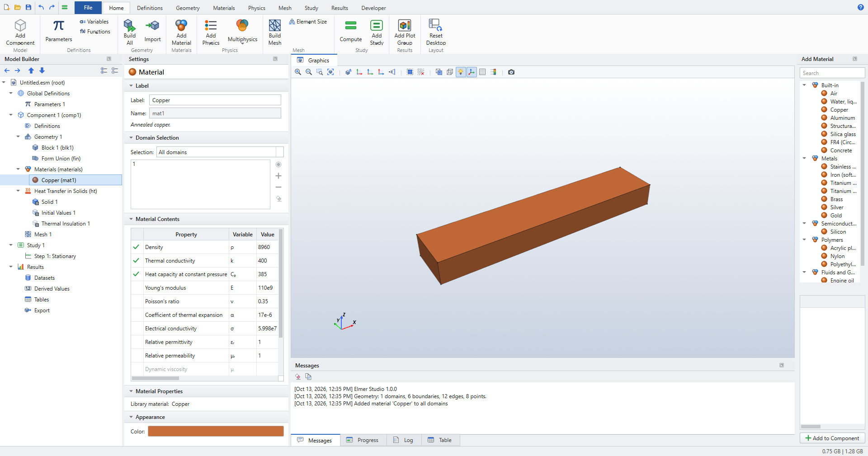Viewport: 868px width, 456px height.
Task: Click the Add Material search field
Action: point(832,73)
